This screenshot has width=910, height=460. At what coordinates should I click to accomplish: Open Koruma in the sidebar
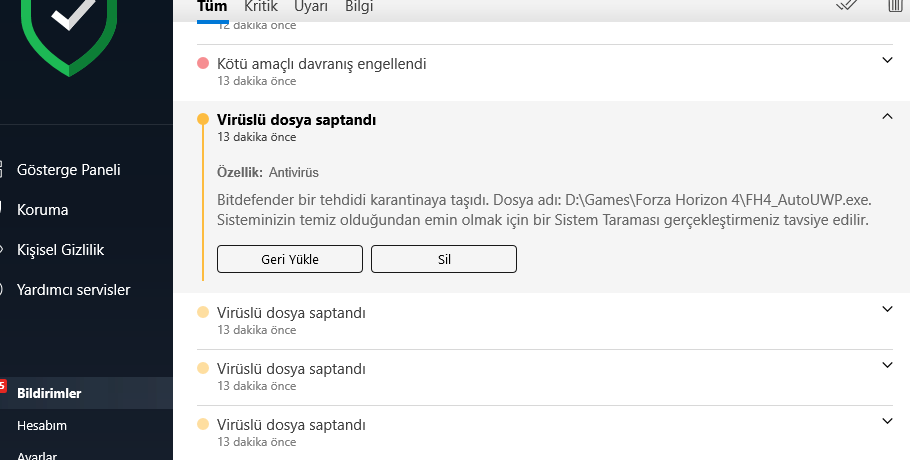(x=42, y=209)
